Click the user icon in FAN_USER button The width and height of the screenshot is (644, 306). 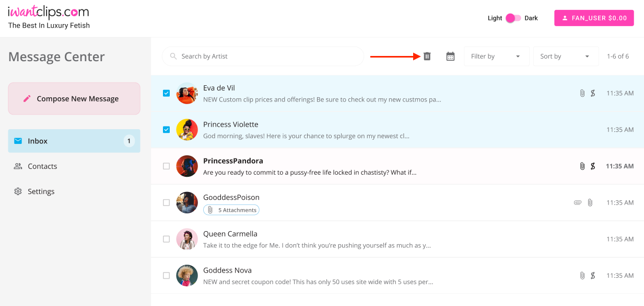pyautogui.click(x=565, y=18)
